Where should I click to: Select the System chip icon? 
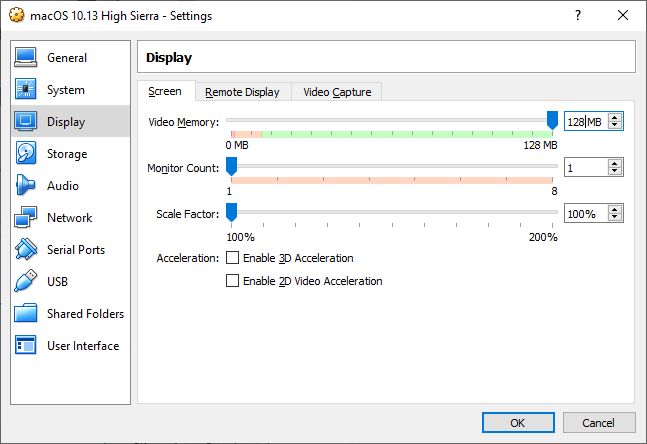click(x=26, y=90)
